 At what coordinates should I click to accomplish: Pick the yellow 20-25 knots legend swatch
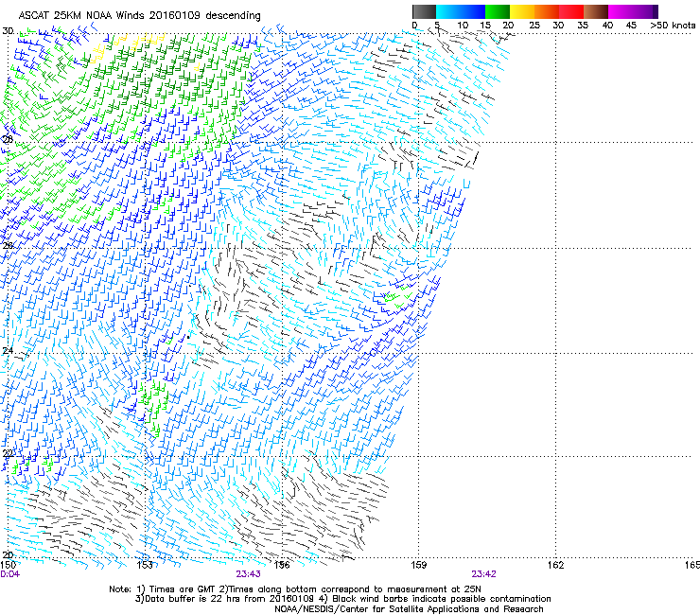coord(522,11)
